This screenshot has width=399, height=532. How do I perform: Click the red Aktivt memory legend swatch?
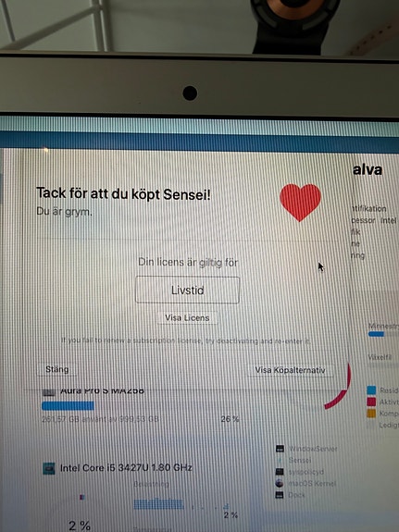tap(371, 402)
